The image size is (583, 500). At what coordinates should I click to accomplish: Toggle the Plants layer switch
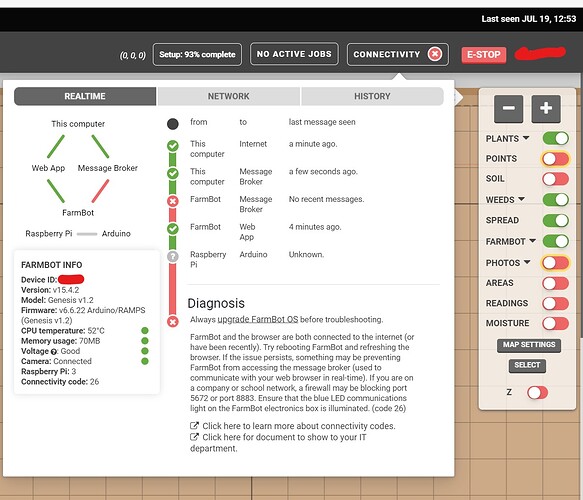(x=555, y=138)
